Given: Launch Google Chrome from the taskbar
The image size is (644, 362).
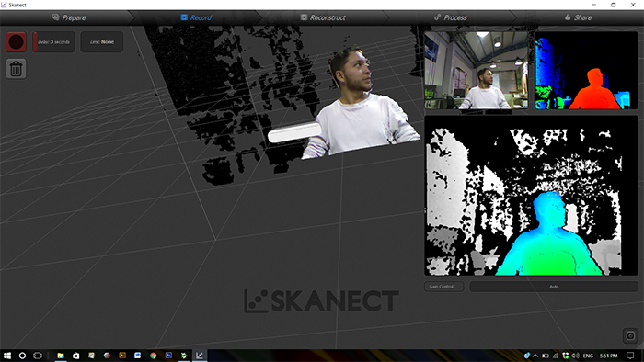Looking at the screenshot, I should (x=154, y=356).
